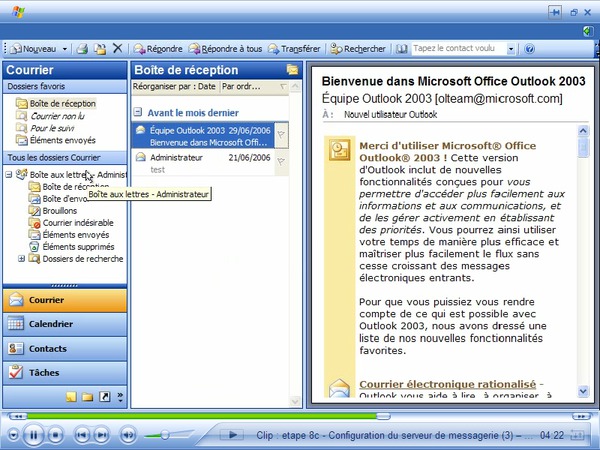Open the Courrier indésirable folder

coord(71,223)
